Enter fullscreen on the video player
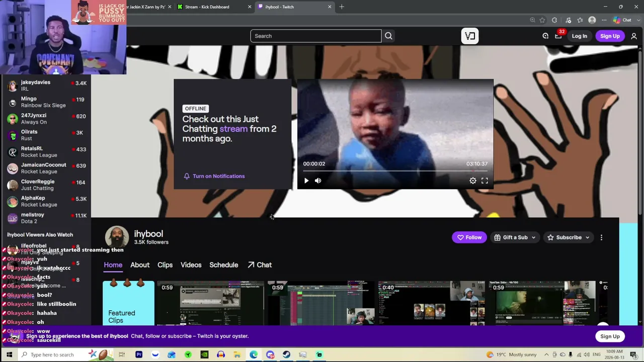 485,180
